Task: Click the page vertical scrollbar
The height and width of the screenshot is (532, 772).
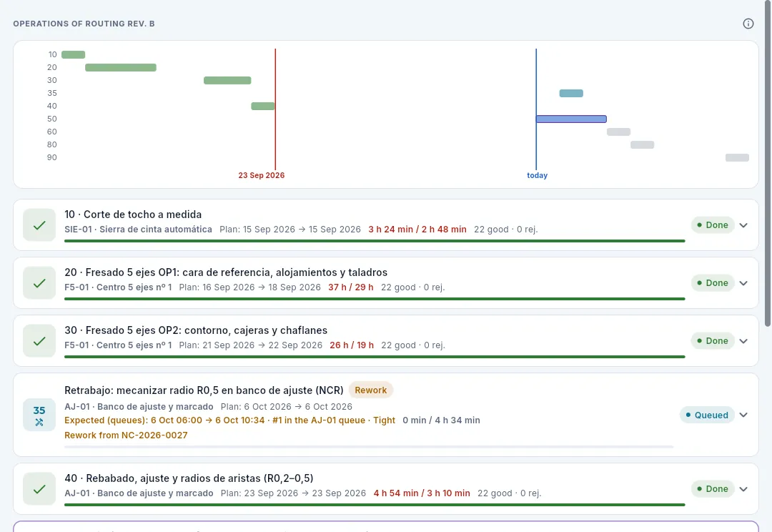Action: click(x=768, y=163)
